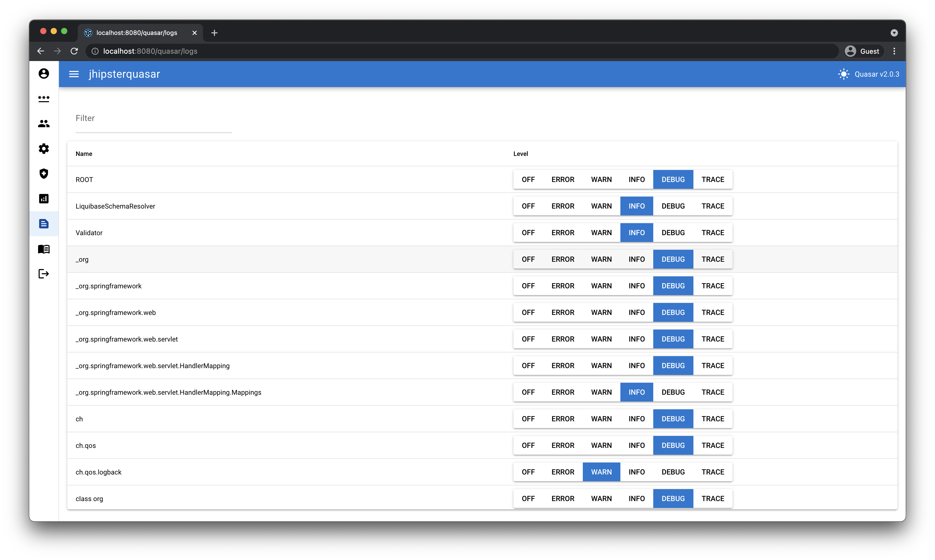Open the health shield sidebar icon
This screenshot has height=560, width=935.
click(x=44, y=174)
